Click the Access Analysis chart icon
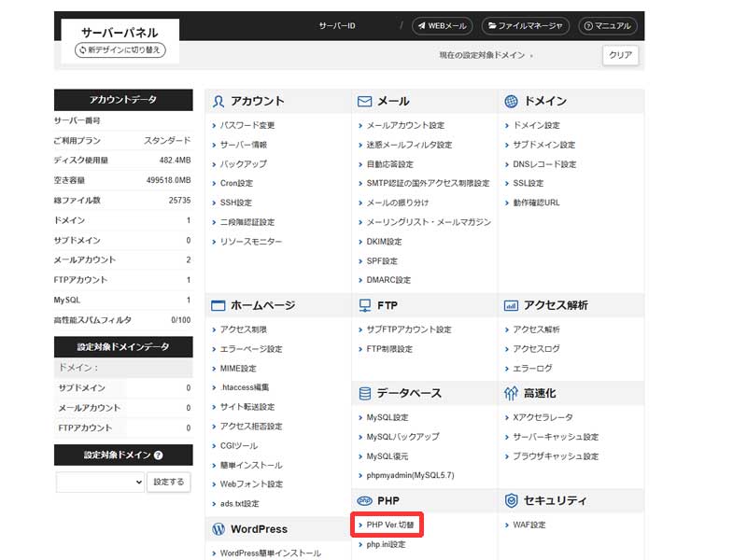 tap(511, 306)
